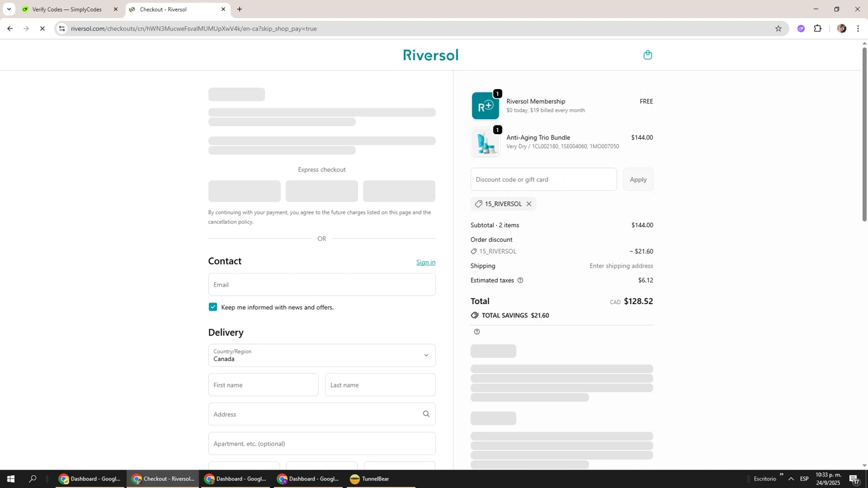Screen dimensions: 868x488
Task: Uncheck Keep me informed with news and offers
Action: [x=213, y=307]
